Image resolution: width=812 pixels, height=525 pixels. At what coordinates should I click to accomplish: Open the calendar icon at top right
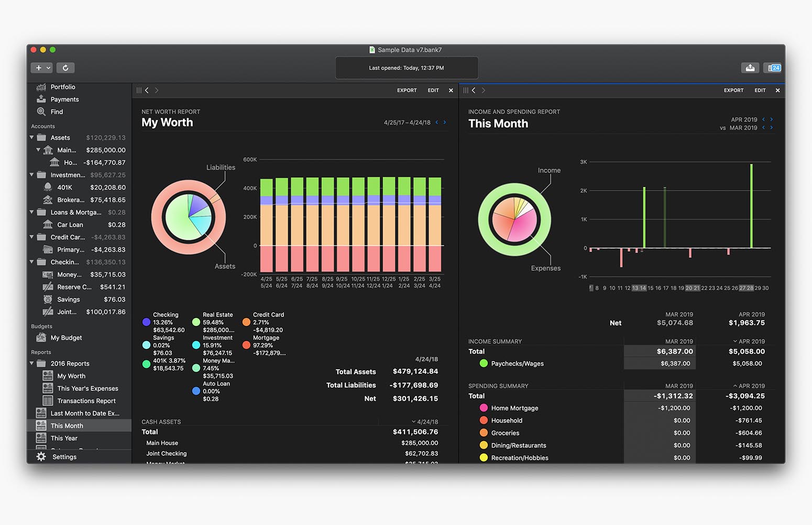(x=772, y=68)
